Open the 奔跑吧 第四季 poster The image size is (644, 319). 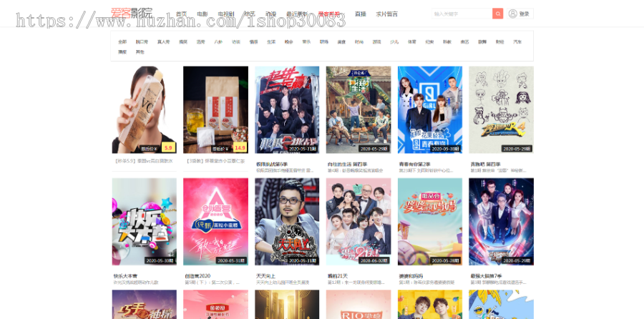click(501, 110)
